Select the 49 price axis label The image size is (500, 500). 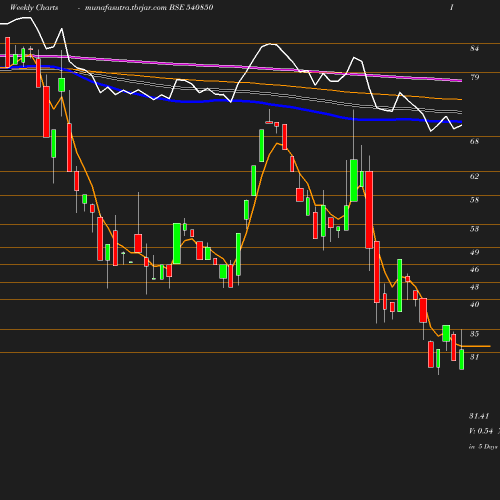tap(474, 252)
